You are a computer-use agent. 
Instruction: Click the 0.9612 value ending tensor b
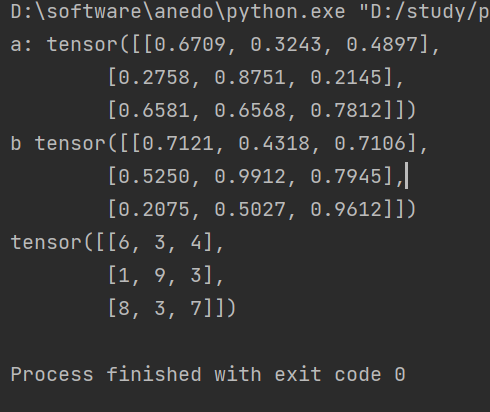(x=346, y=210)
